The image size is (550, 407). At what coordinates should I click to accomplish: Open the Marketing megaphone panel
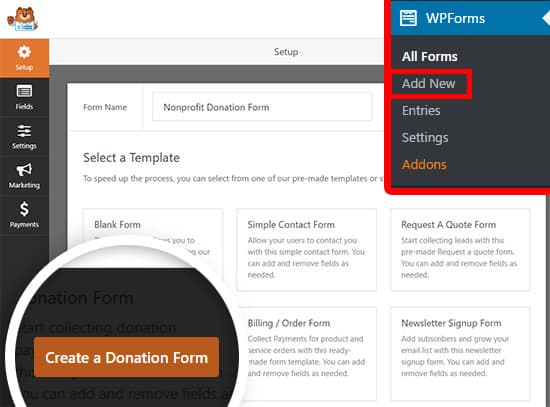(x=24, y=176)
